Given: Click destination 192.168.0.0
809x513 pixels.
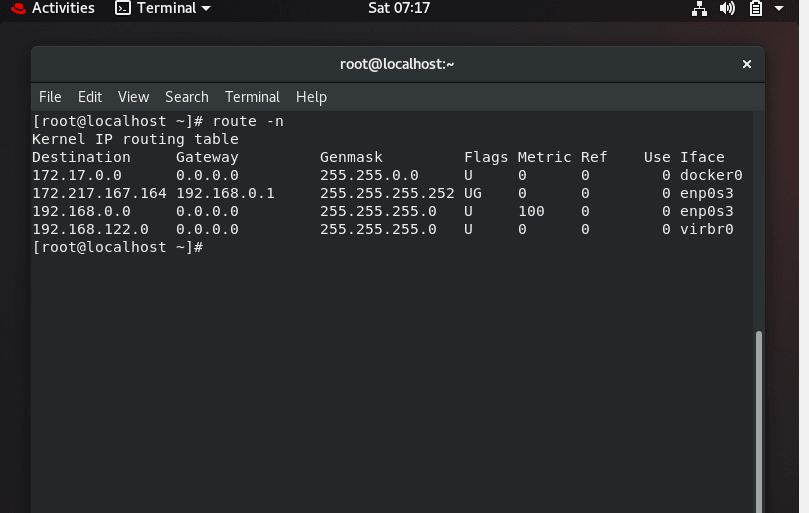Looking at the screenshot, I should (x=82, y=212).
